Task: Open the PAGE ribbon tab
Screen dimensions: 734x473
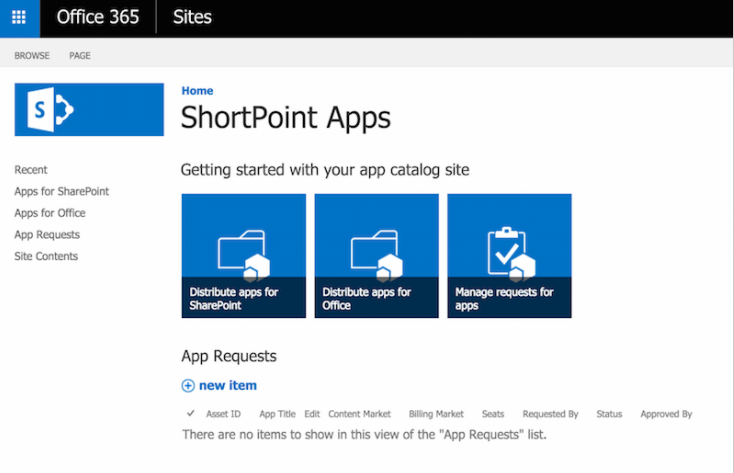Action: 80,55
